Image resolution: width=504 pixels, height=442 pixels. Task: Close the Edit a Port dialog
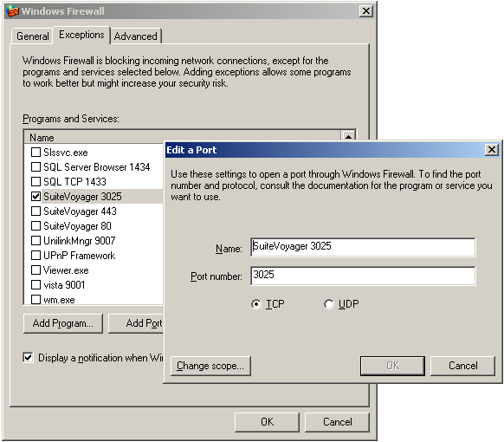tap(492, 150)
